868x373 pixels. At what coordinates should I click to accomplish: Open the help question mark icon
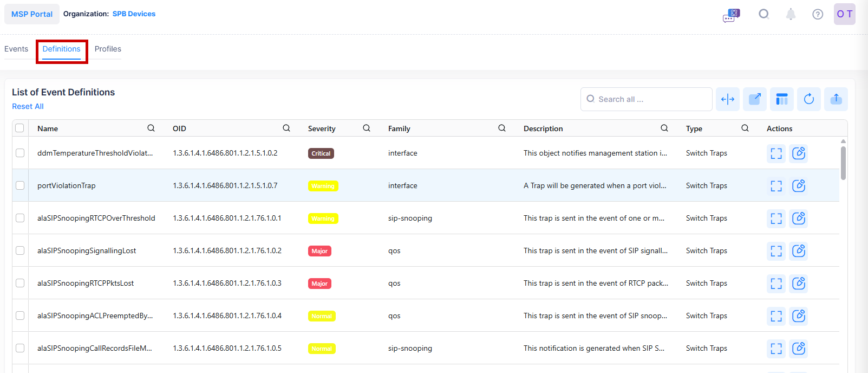[x=818, y=14]
